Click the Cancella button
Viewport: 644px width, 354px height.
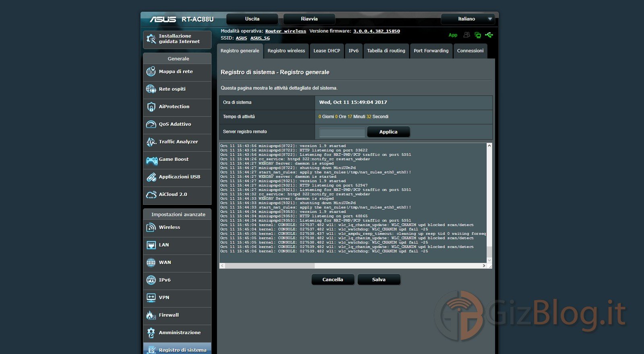pyautogui.click(x=333, y=280)
